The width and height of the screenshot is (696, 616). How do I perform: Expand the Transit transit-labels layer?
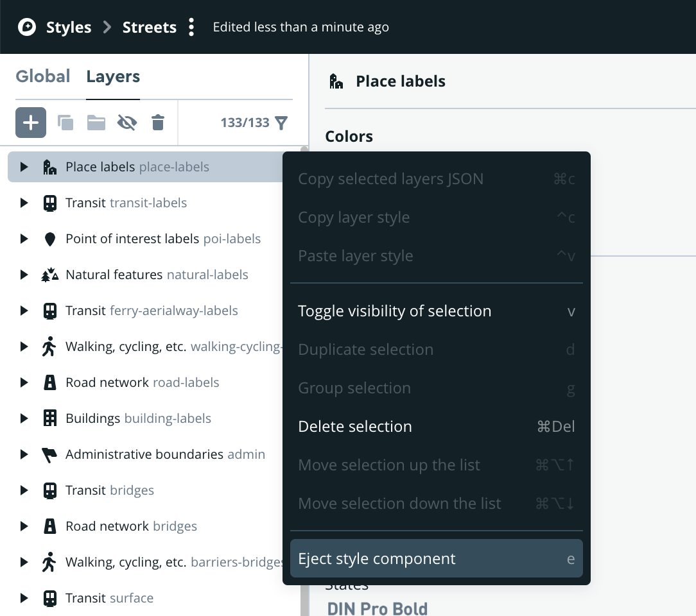pyautogui.click(x=24, y=202)
